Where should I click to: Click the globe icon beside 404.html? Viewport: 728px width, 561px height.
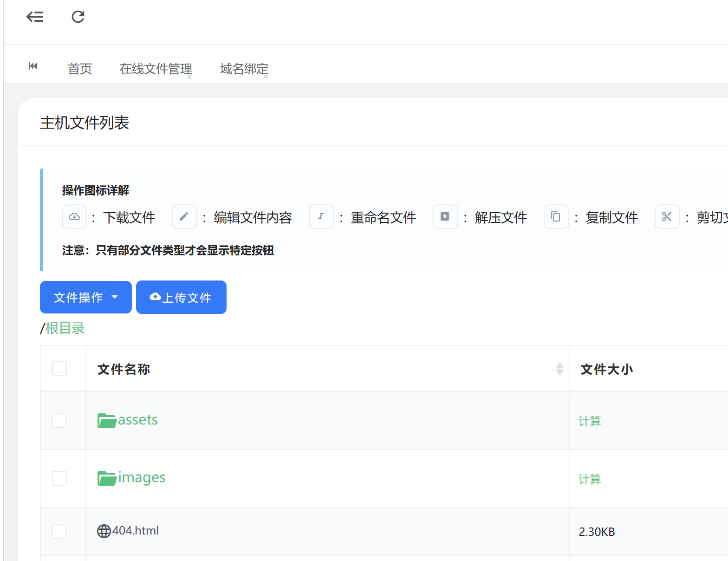[x=104, y=531]
